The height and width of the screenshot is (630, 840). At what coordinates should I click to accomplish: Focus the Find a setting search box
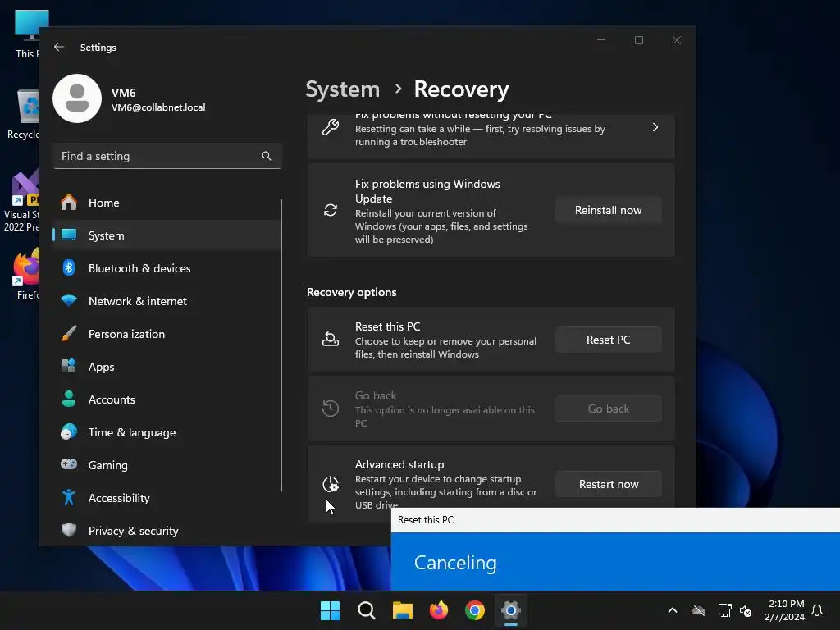click(x=167, y=156)
